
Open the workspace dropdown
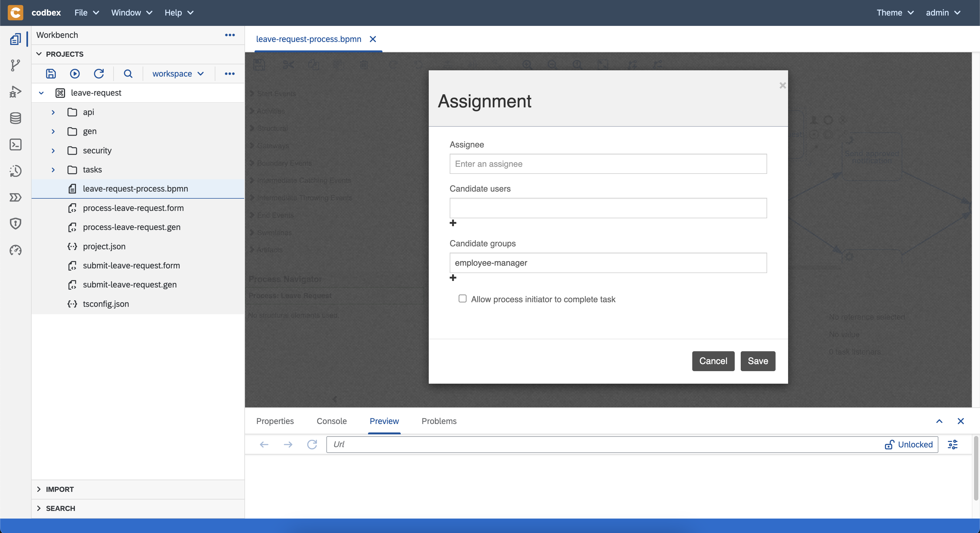pyautogui.click(x=178, y=74)
